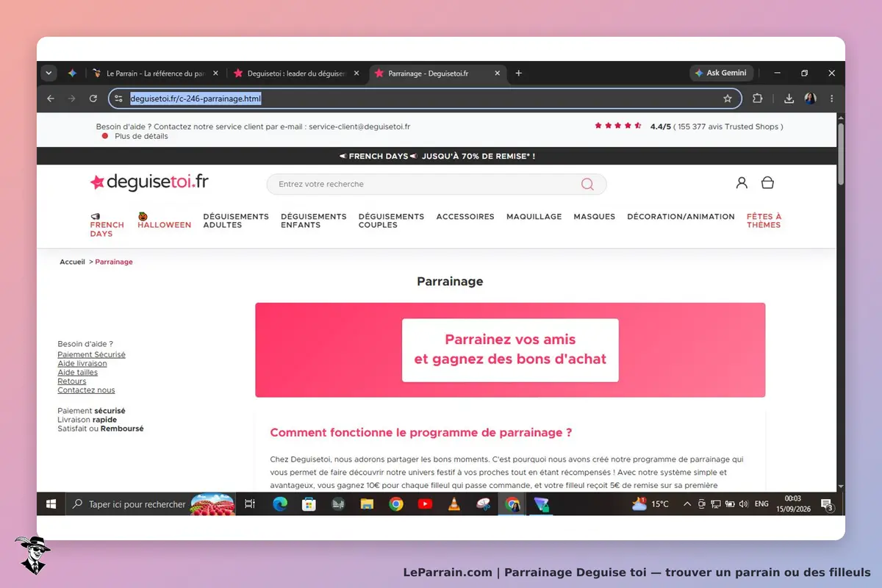Open File Explorer from the taskbar
The image size is (882, 588).
(367, 504)
